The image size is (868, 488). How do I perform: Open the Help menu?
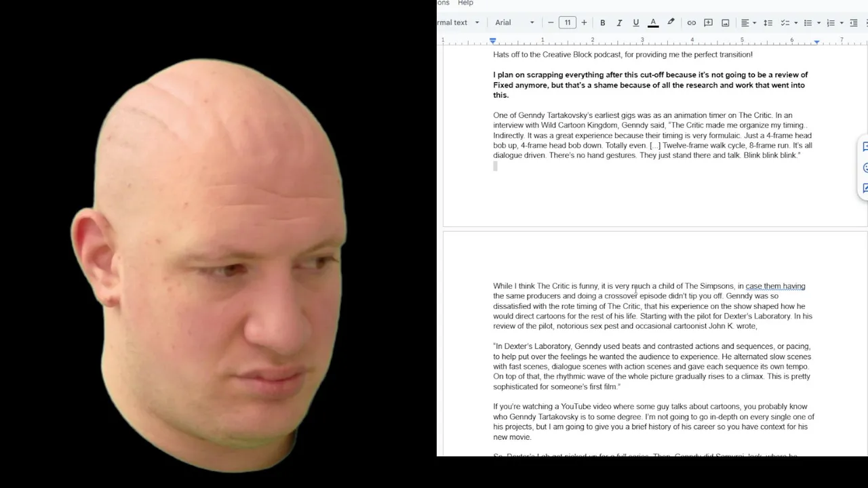tap(465, 3)
